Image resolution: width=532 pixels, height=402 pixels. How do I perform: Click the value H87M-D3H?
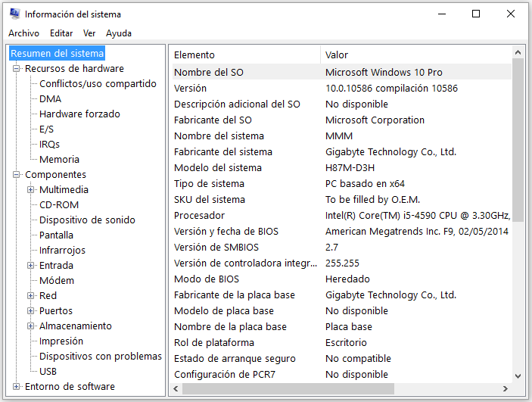[x=350, y=168]
